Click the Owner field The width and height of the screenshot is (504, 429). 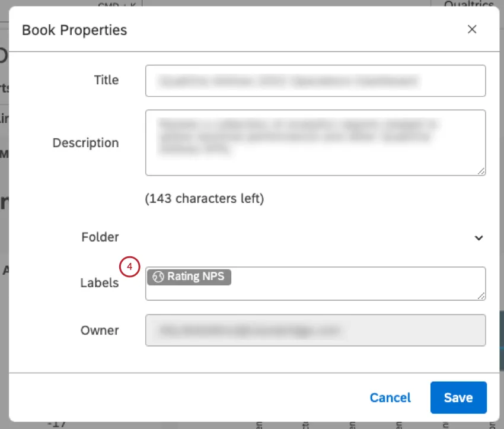point(315,330)
